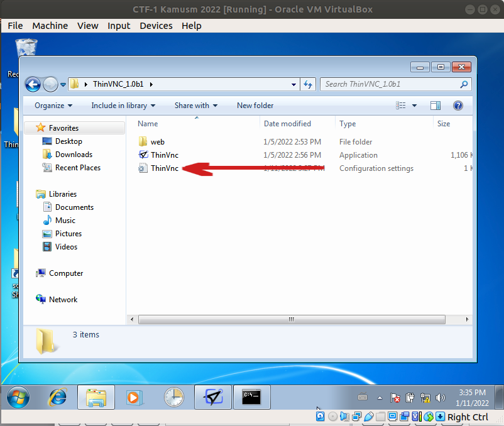Click the VirtualBox audio status icon
Screen dimensions: 504x426
click(x=344, y=417)
